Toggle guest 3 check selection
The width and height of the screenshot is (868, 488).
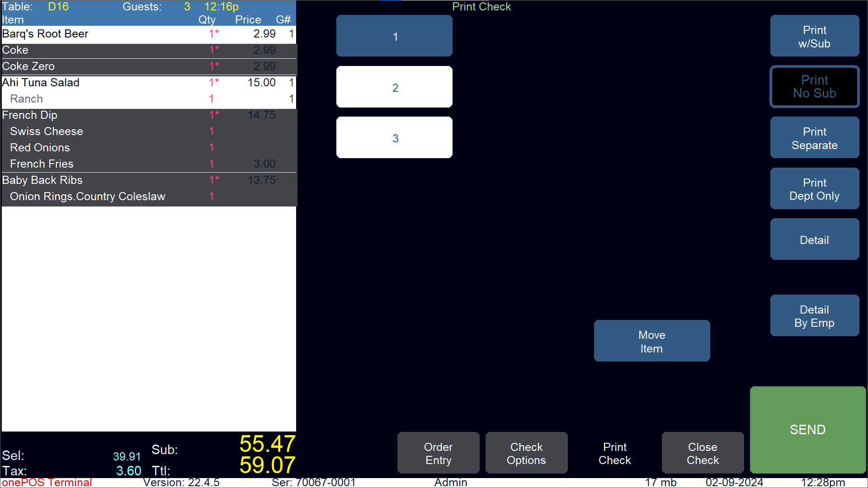(x=394, y=138)
